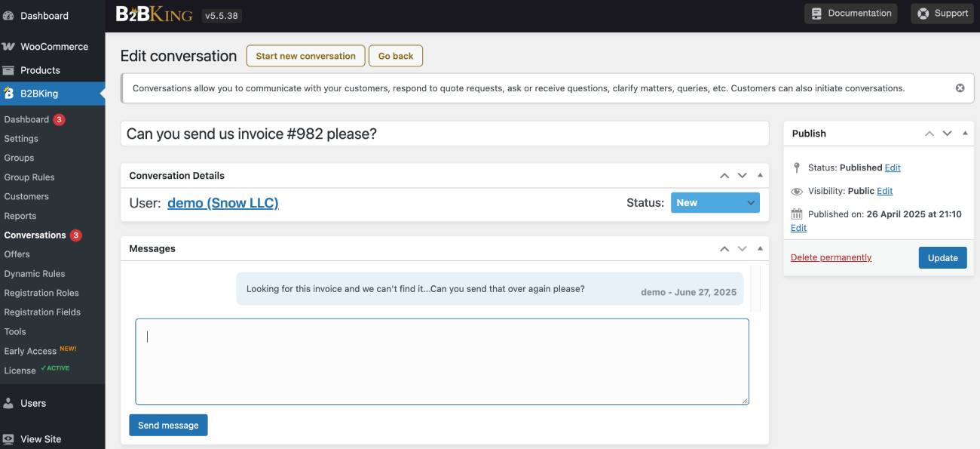Edit the Published status
This screenshot has height=449, width=980.
[x=893, y=168]
